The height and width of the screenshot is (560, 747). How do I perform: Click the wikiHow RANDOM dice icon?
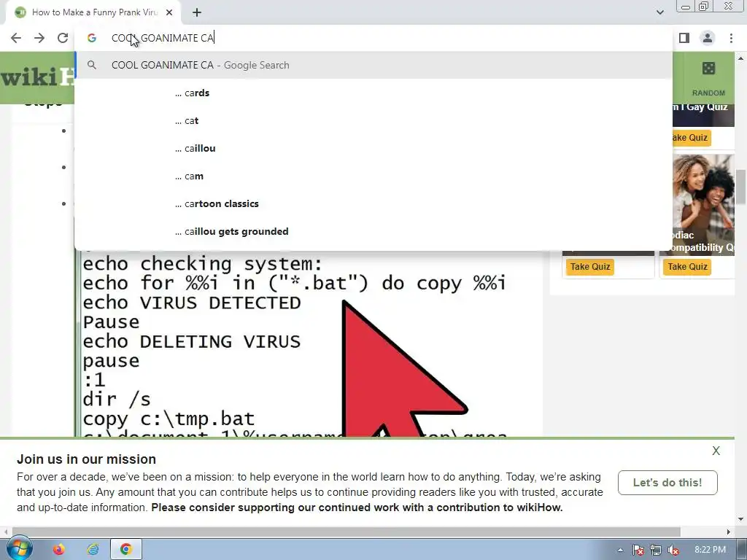point(708,69)
